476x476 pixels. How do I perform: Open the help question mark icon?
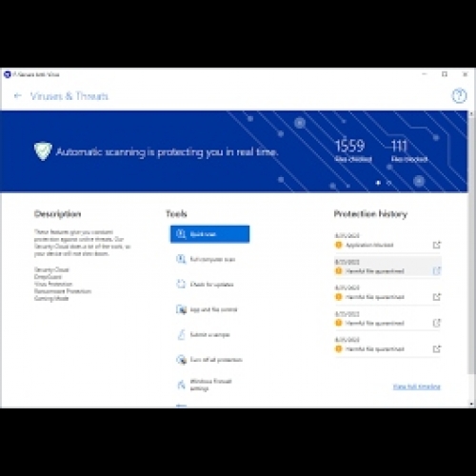pyautogui.click(x=459, y=96)
